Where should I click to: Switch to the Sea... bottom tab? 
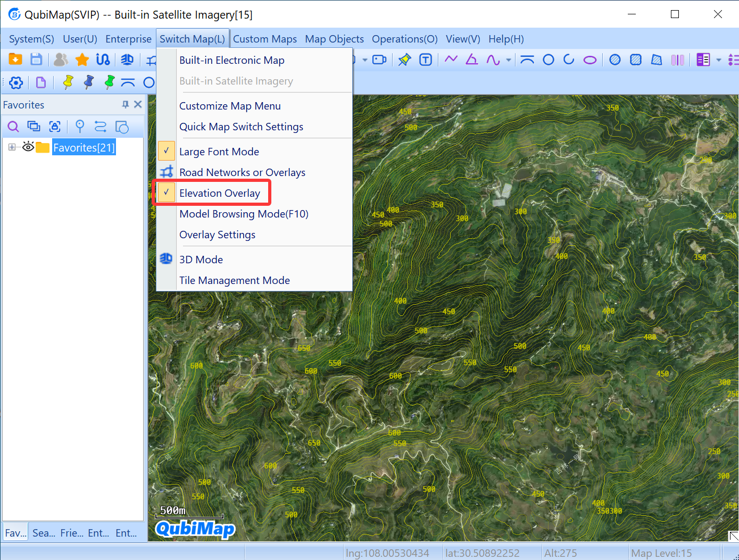pyautogui.click(x=44, y=533)
